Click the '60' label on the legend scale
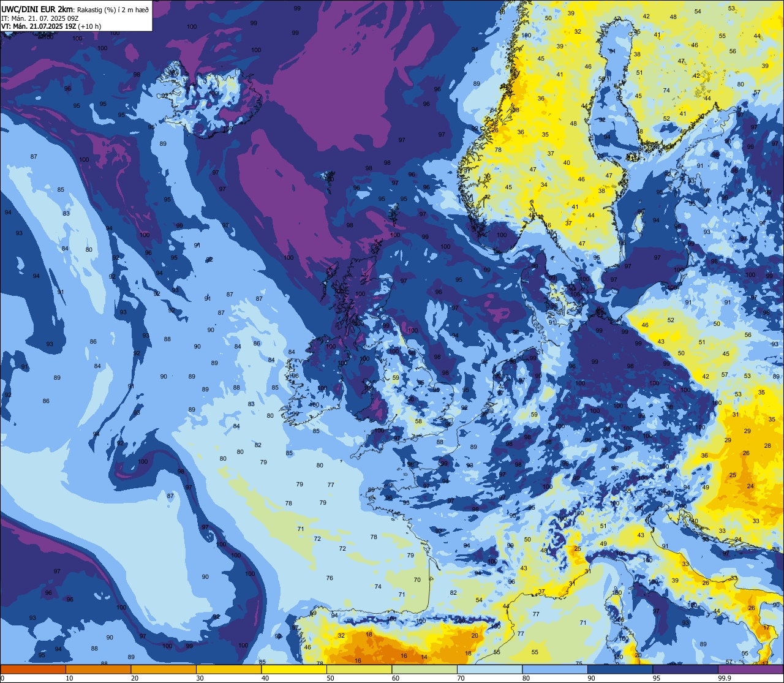Image resolution: width=784 pixels, height=683 pixels. (396, 678)
